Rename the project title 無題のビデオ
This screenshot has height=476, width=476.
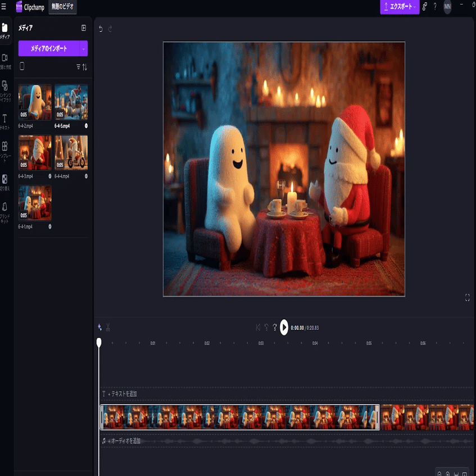[62, 6]
